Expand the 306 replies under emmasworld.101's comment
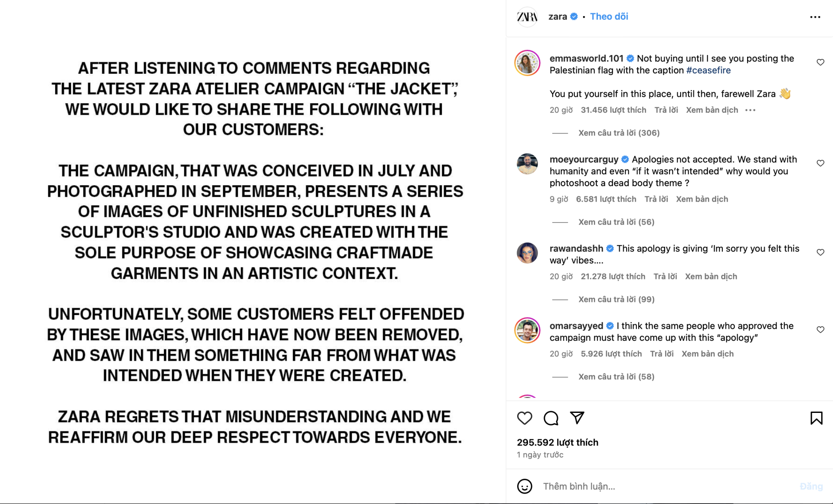The image size is (833, 504). 619,133
